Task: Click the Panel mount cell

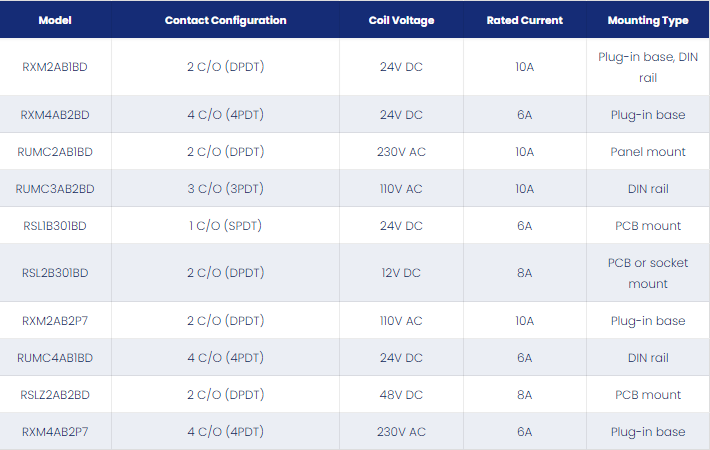Action: coord(648,152)
